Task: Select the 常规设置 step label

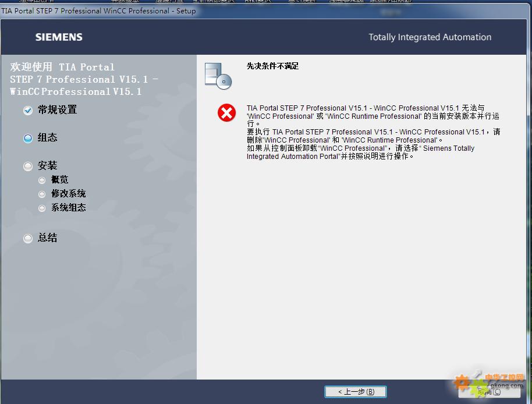Action: [x=57, y=109]
